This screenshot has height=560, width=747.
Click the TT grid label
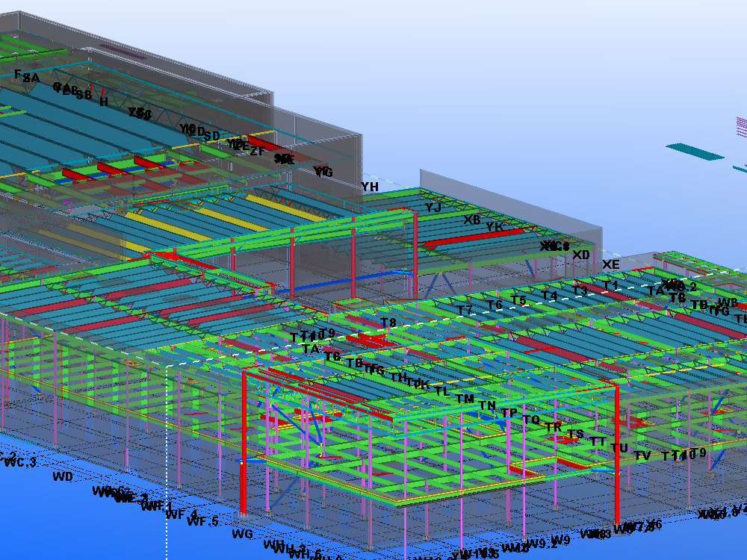(598, 441)
